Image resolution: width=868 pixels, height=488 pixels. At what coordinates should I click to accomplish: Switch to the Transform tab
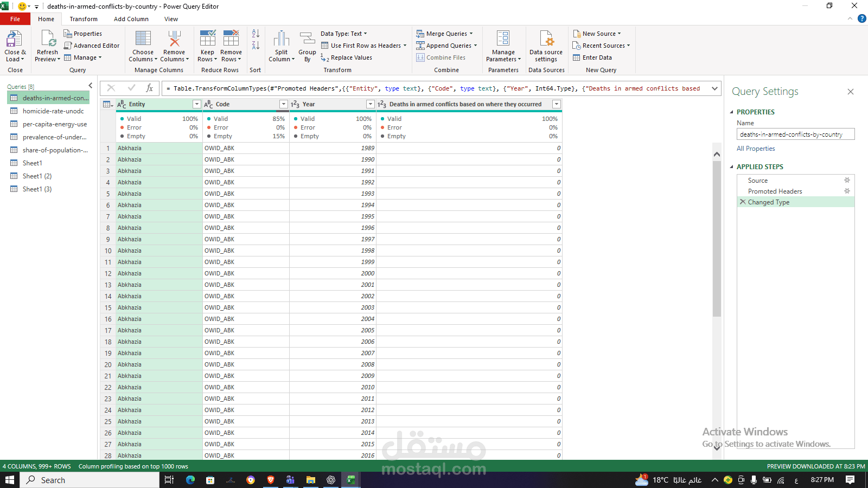click(x=84, y=19)
